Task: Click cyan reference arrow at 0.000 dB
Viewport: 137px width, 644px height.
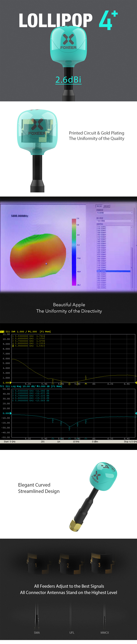Action: tap(11, 413)
